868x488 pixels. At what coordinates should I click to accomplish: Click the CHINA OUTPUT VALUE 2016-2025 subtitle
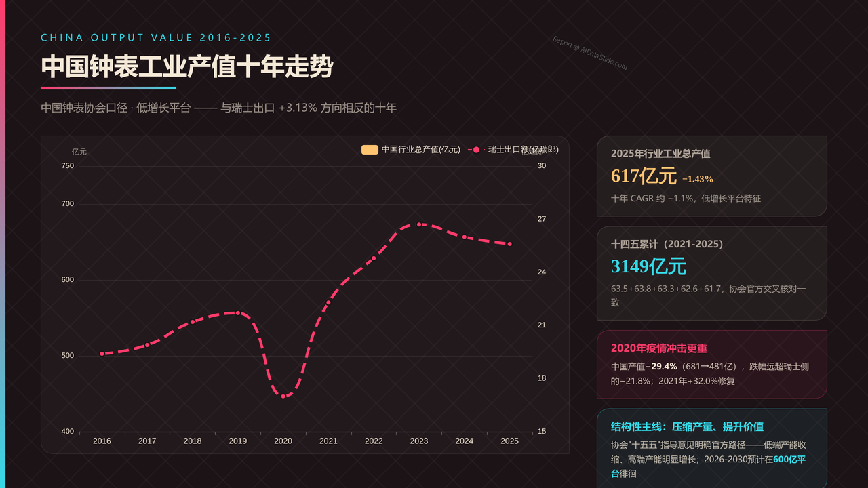point(156,38)
